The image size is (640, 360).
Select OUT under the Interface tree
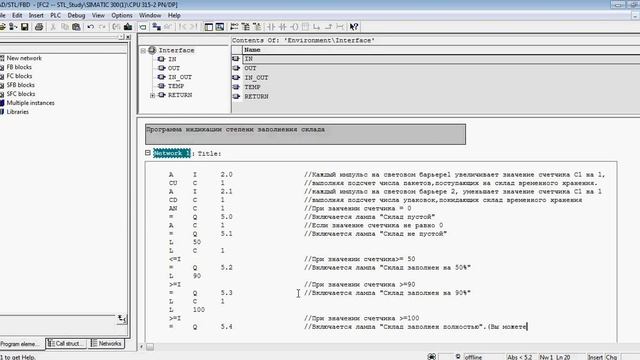(173, 68)
